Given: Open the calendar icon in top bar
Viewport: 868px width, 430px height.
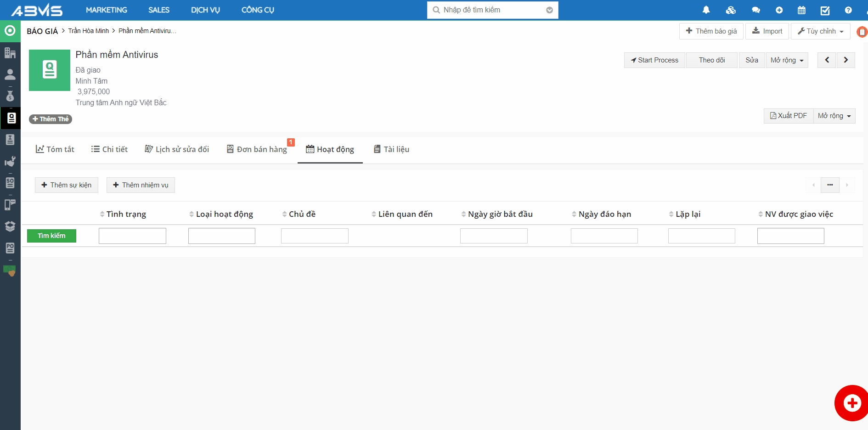Looking at the screenshot, I should coord(801,10).
